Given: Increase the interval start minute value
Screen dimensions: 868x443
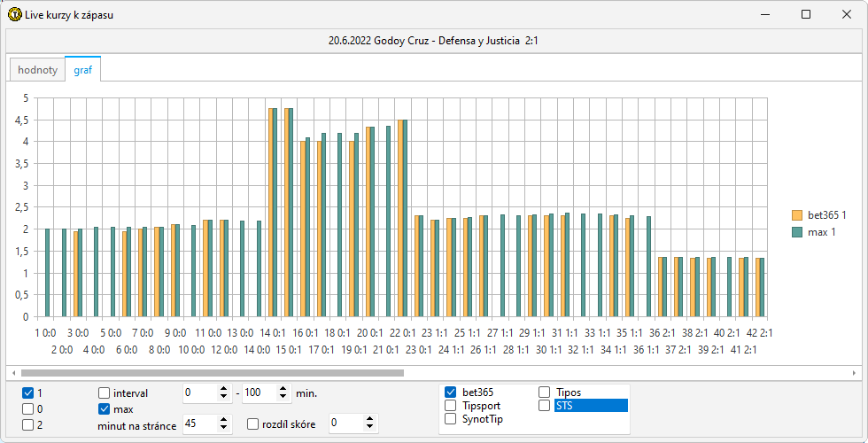Looking at the screenshot, I should (x=224, y=388).
